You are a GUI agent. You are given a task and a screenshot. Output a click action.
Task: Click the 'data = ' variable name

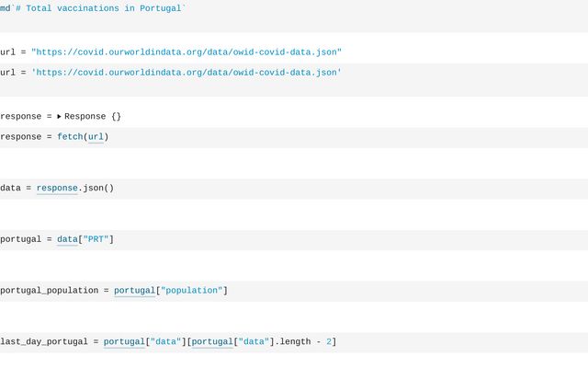(x=10, y=189)
